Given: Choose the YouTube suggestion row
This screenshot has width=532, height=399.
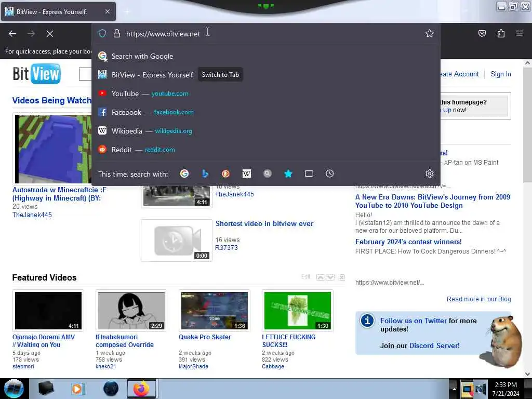Looking at the screenshot, I should (x=267, y=94).
